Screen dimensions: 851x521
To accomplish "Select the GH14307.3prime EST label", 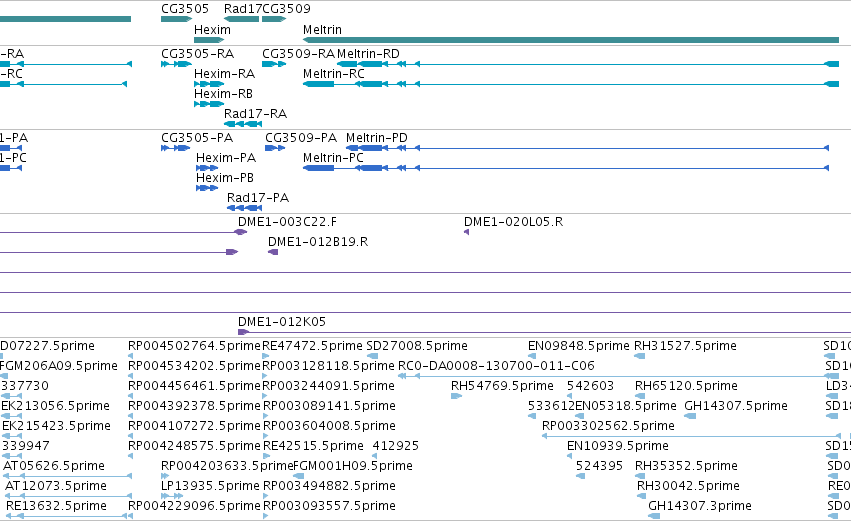I will (700, 506).
